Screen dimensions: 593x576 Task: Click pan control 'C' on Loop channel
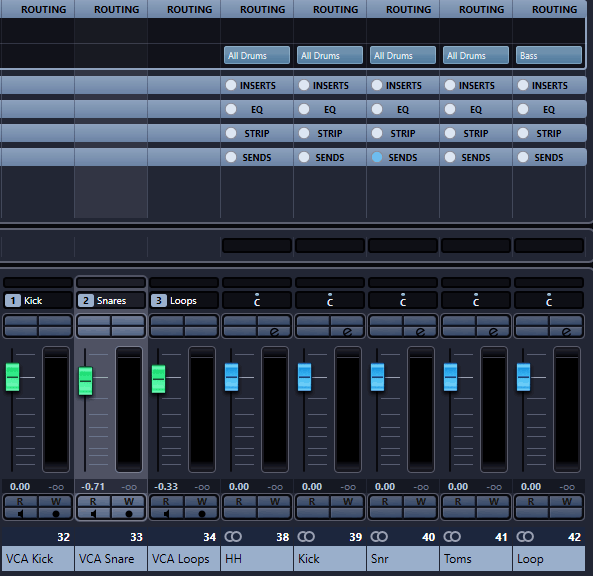(x=549, y=301)
